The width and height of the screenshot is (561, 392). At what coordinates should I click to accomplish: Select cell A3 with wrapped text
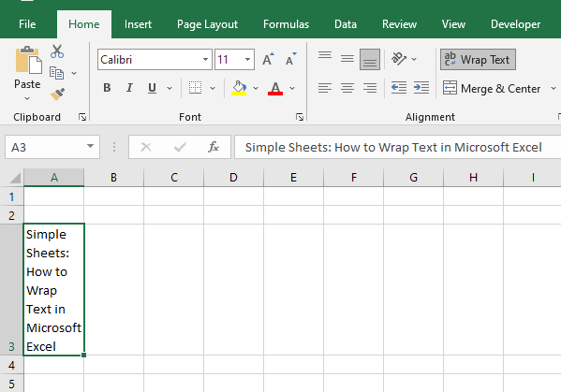click(54, 290)
